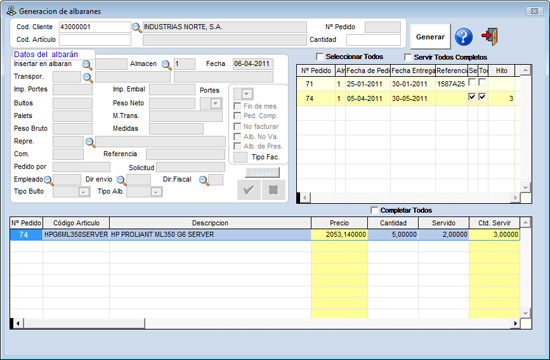
Task: Click the Cantidad input field
Action: [x=373, y=40]
